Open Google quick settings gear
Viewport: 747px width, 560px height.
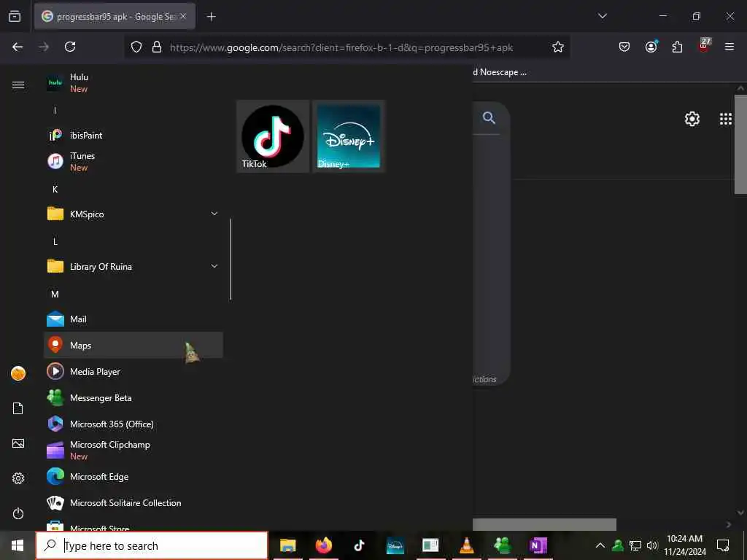[x=692, y=119]
